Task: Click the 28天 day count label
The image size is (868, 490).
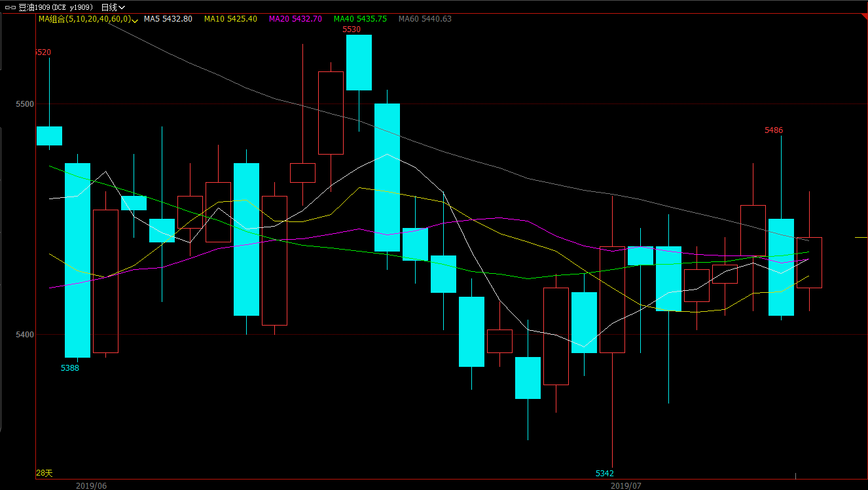Action: (45, 473)
